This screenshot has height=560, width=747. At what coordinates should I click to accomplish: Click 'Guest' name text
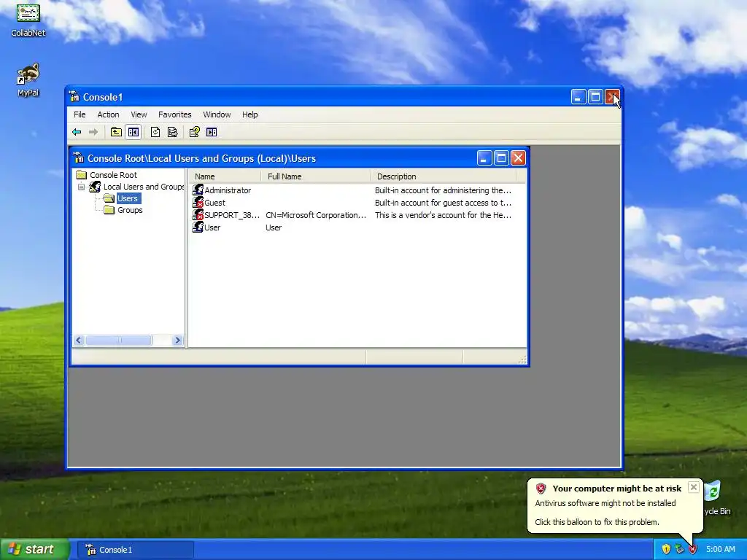tap(215, 203)
